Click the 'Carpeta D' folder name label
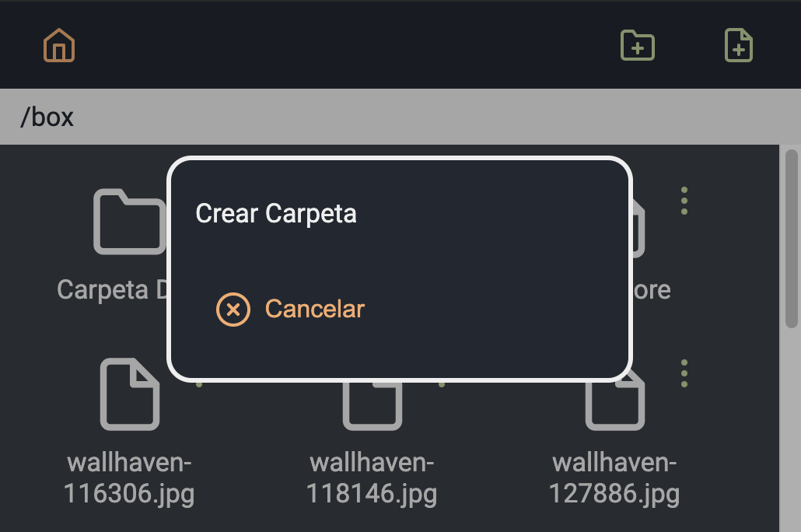This screenshot has height=532, width=801. tap(112, 290)
